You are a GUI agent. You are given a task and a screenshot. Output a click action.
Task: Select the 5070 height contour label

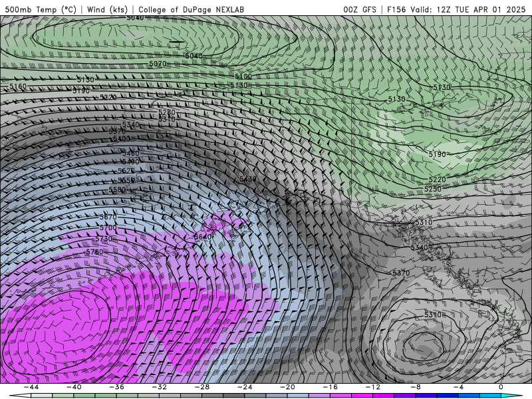(x=158, y=64)
